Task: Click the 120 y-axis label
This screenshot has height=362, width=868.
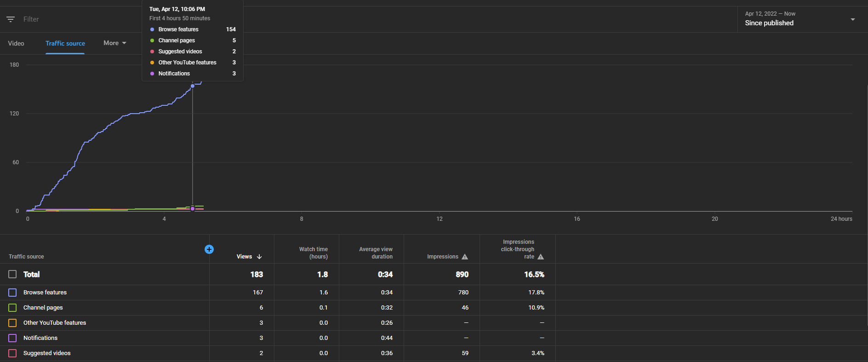Action: pyautogui.click(x=14, y=114)
